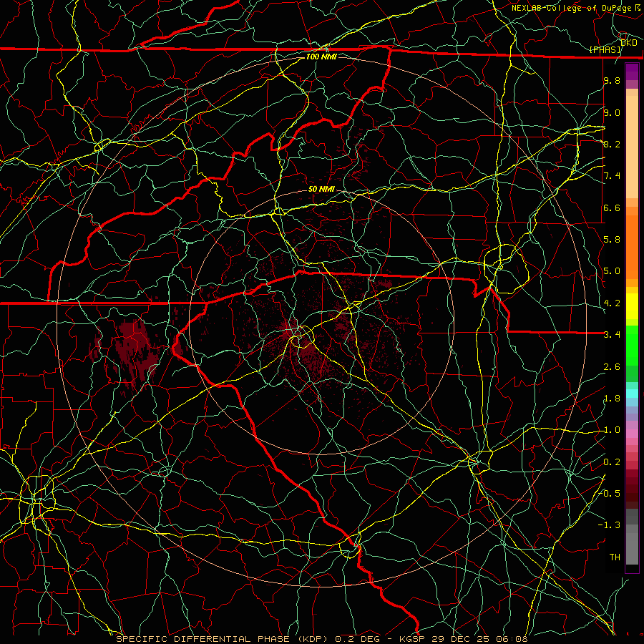
Task: Select the -0.5 value on the scale
Action: 609,493
